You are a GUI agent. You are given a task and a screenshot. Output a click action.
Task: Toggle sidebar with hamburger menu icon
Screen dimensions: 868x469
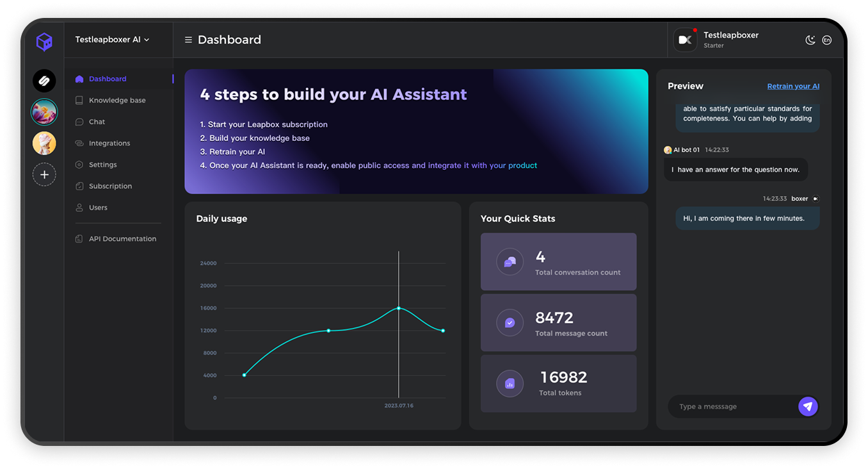(188, 40)
